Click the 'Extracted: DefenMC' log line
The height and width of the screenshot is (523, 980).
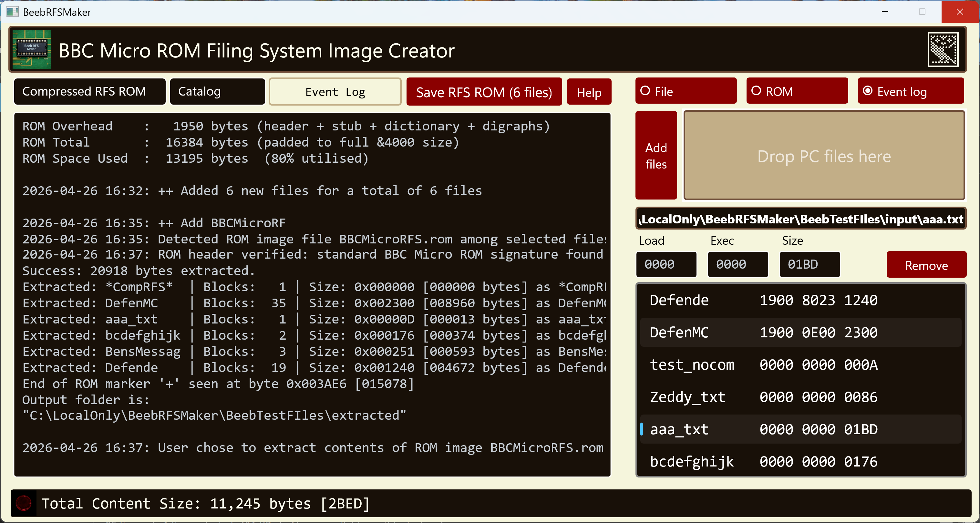314,303
